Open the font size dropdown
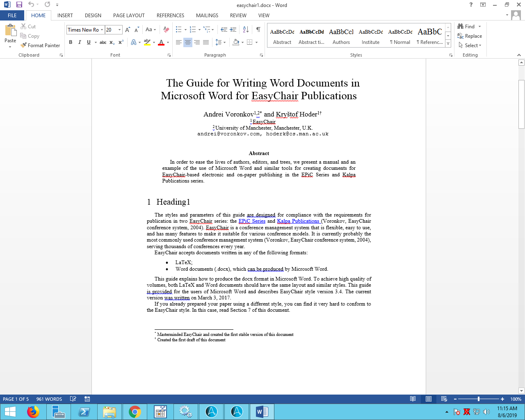525x420 pixels. coord(120,30)
